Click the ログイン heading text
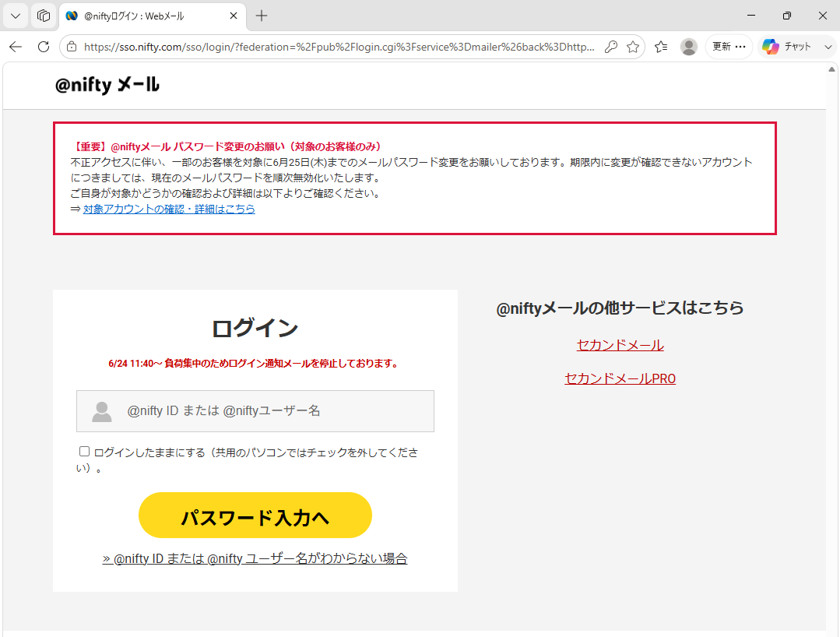 tap(255, 329)
